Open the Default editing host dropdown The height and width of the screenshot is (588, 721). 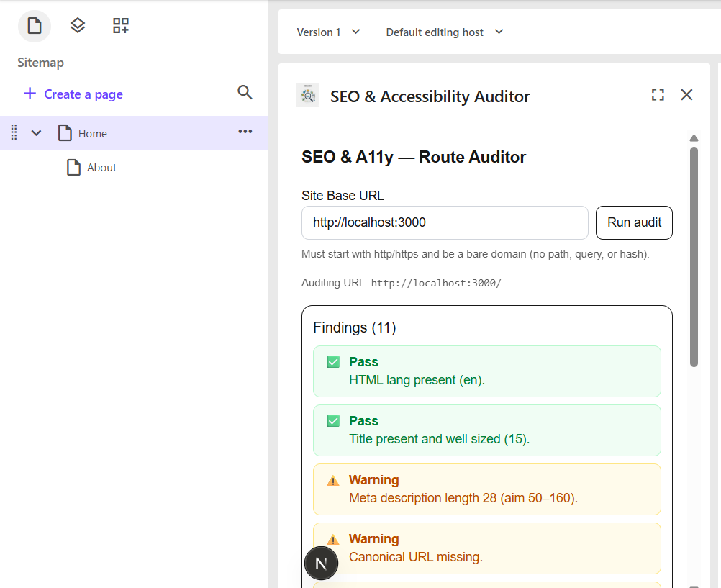pyautogui.click(x=445, y=32)
